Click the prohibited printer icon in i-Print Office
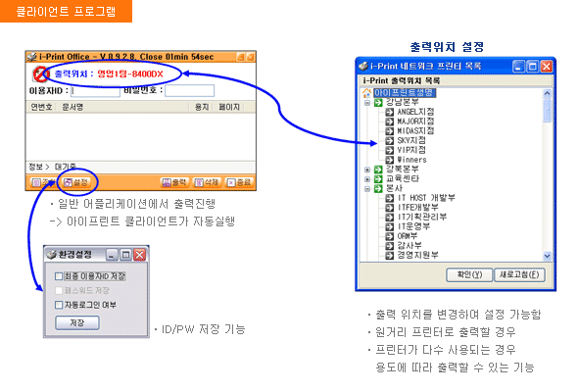This screenshot has width=578, height=392. [40, 74]
